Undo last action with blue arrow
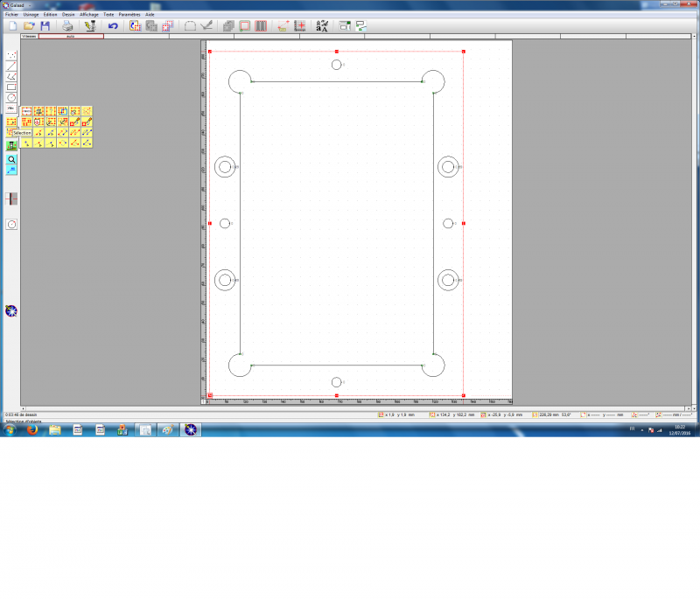The height and width of the screenshot is (599, 700). pos(113,26)
